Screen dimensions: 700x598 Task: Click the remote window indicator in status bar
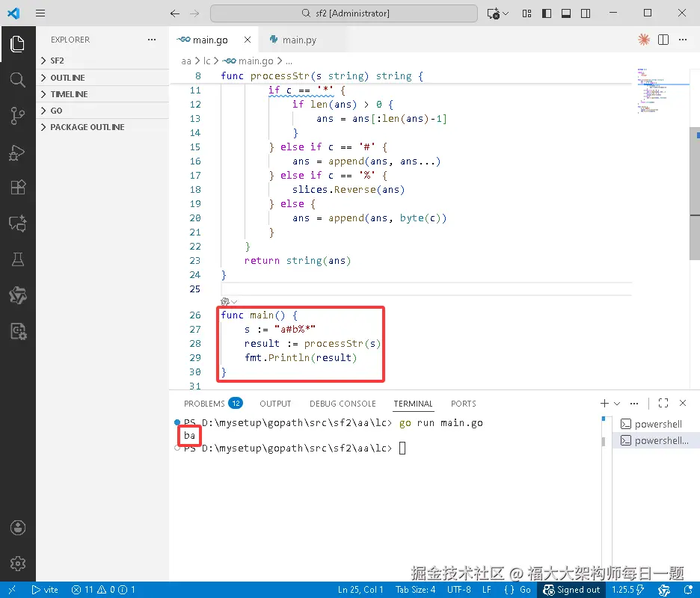12,590
